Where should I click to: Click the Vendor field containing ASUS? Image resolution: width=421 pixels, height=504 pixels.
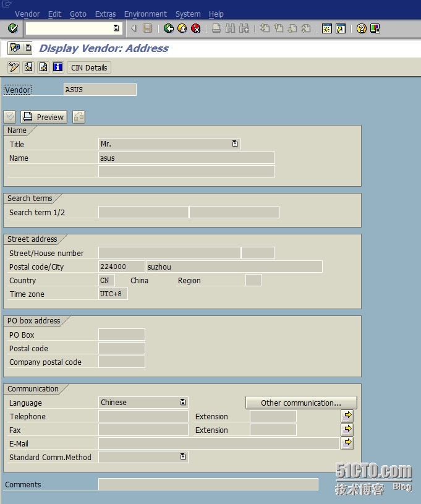point(100,90)
